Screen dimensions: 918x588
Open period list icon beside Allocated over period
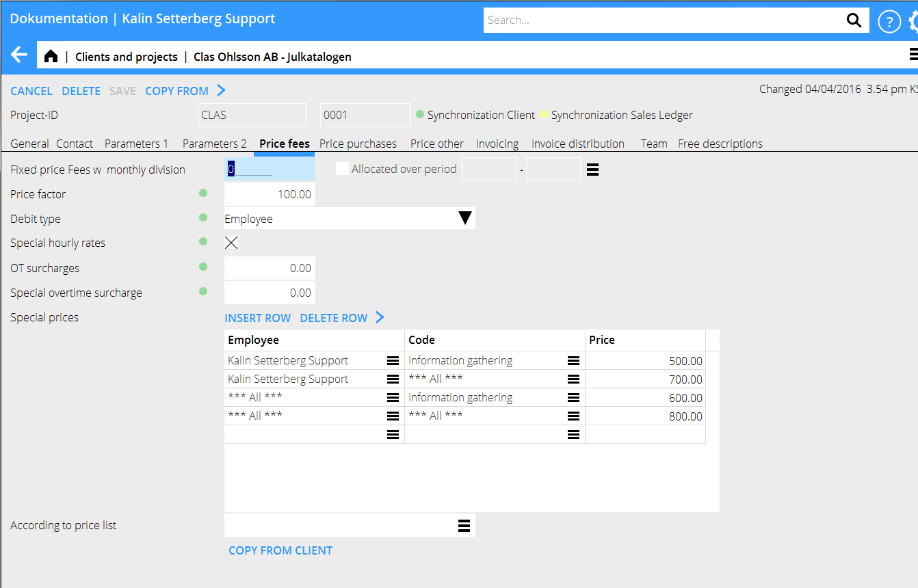point(593,170)
